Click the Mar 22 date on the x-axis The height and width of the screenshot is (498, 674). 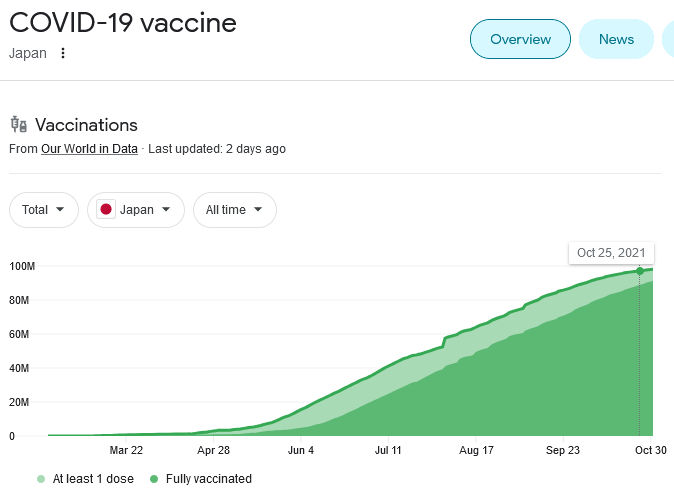[x=126, y=450]
